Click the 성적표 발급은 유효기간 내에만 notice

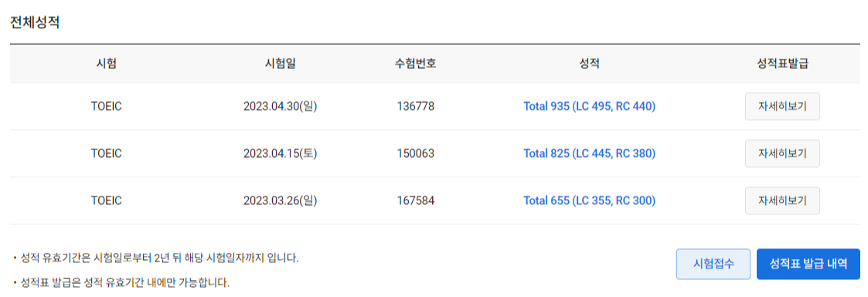tap(124, 283)
